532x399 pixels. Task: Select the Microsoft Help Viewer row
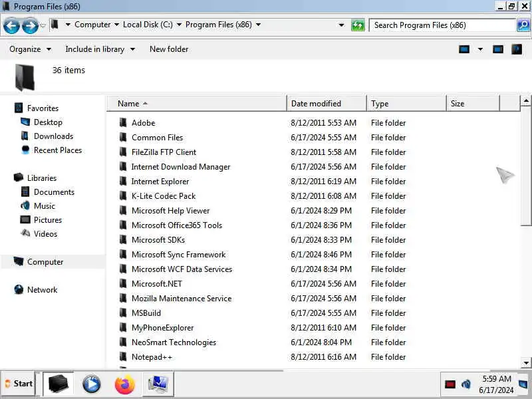click(313, 210)
